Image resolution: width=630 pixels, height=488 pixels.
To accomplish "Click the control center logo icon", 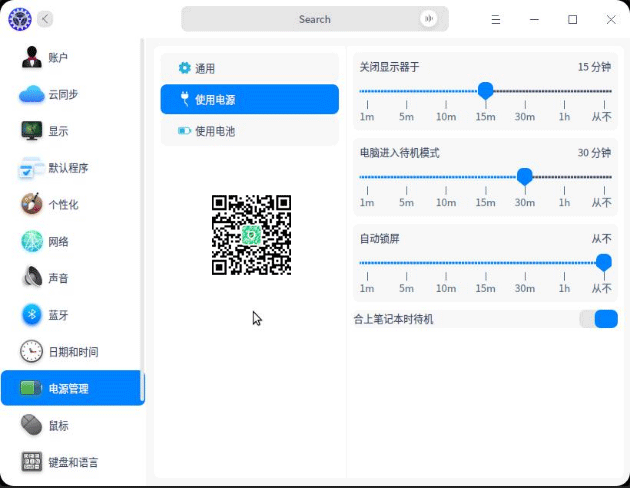I will [x=20, y=19].
